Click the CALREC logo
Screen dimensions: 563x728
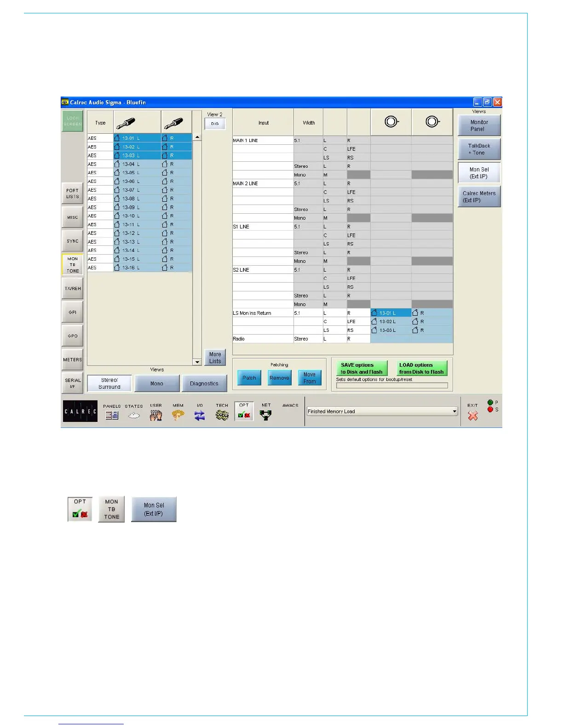(x=80, y=411)
